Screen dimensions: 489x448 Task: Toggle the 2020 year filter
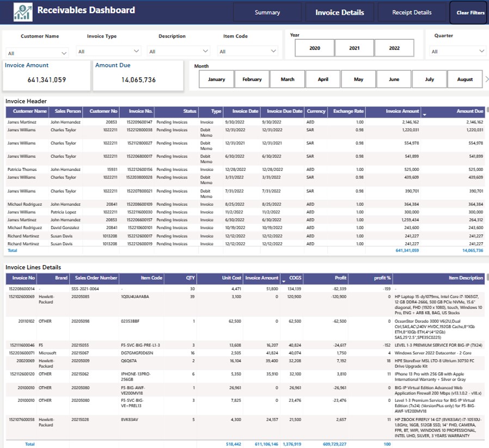pyautogui.click(x=315, y=48)
